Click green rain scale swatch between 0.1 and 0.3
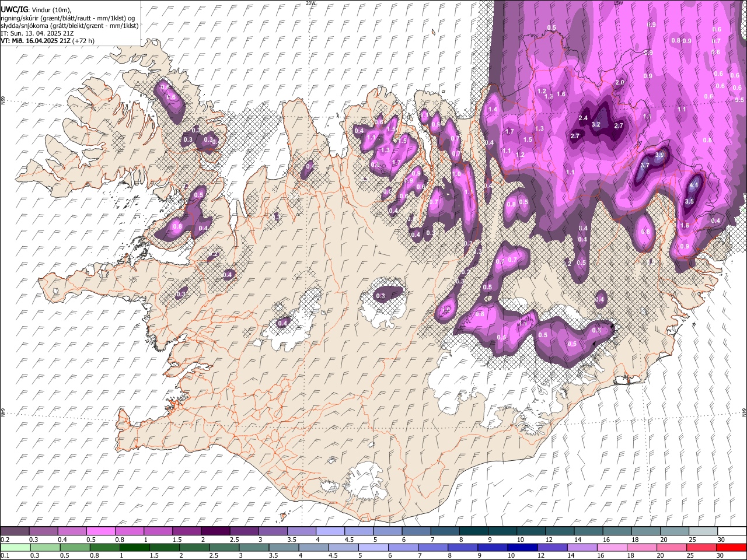This screenshot has width=747, height=560. 15,547
